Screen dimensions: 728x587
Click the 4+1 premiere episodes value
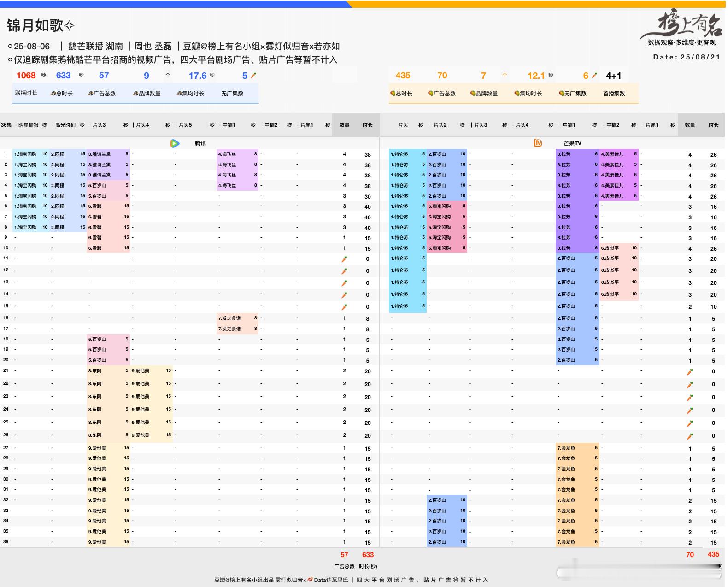(x=614, y=76)
